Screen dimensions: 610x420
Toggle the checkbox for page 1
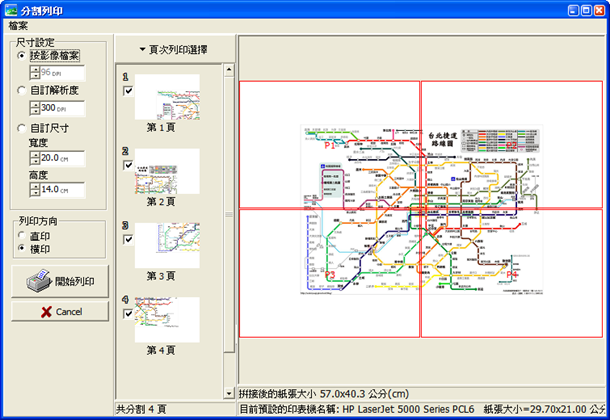(x=128, y=91)
